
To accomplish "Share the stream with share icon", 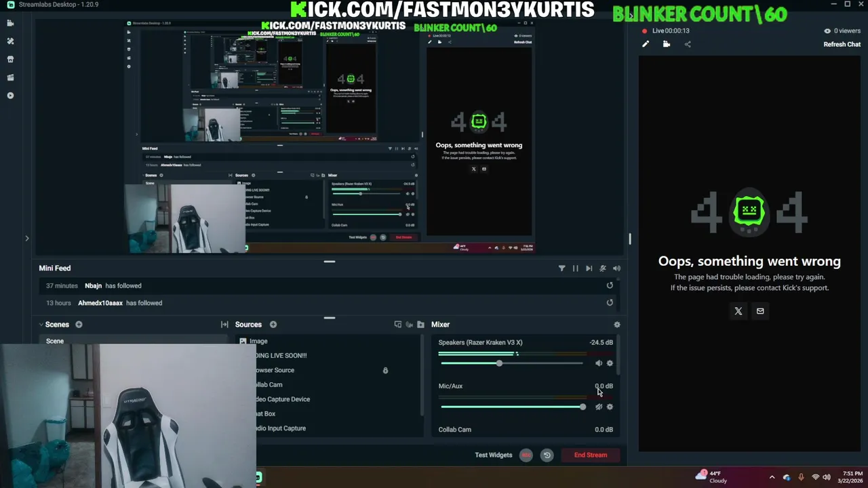I will 688,44.
